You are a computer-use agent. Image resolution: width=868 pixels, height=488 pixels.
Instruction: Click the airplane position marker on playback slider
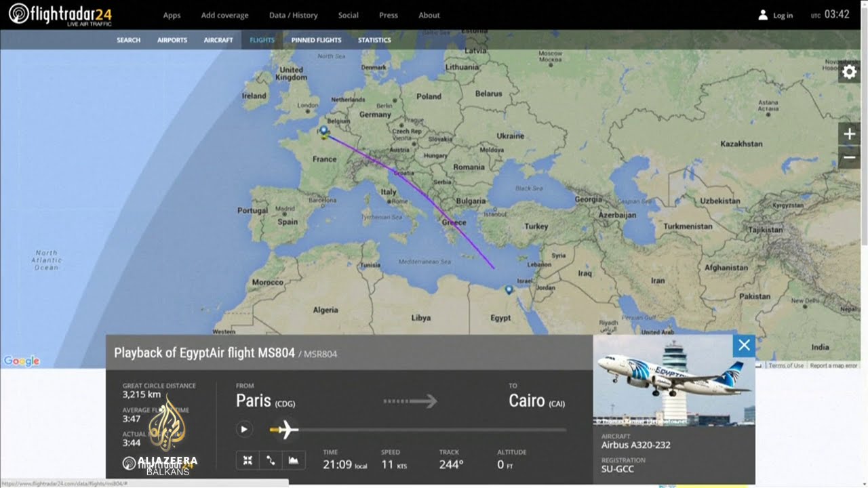pyautogui.click(x=285, y=429)
